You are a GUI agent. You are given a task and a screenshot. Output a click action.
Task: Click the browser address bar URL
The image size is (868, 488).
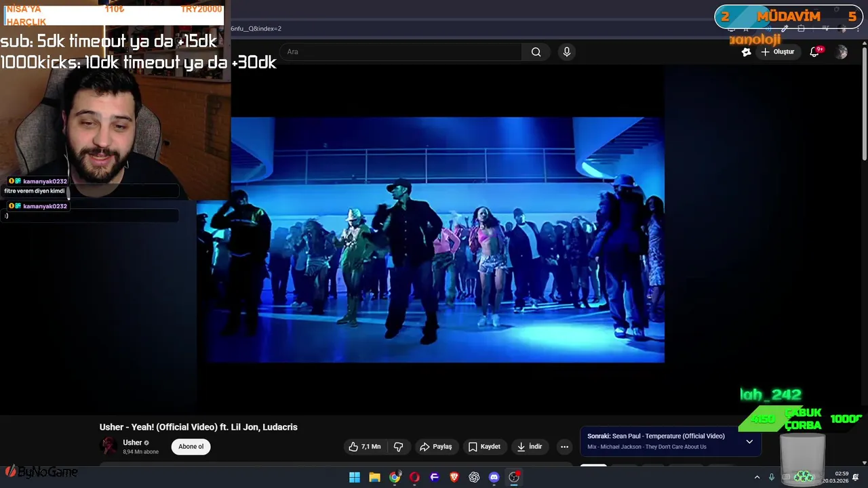256,28
